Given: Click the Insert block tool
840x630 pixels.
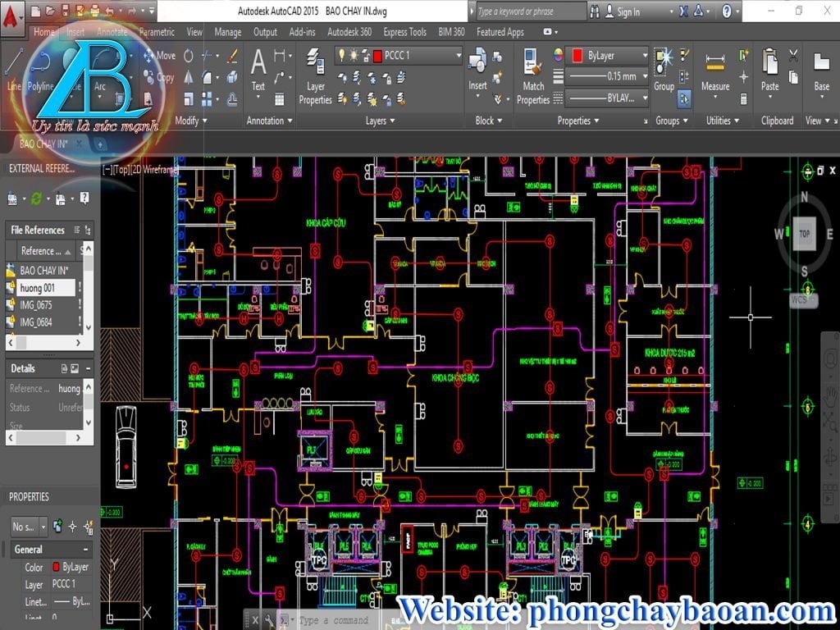Looking at the screenshot, I should coord(477,71).
